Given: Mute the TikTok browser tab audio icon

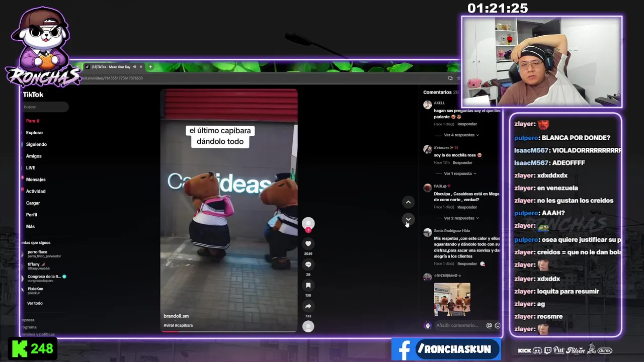Looking at the screenshot, I should [134, 67].
